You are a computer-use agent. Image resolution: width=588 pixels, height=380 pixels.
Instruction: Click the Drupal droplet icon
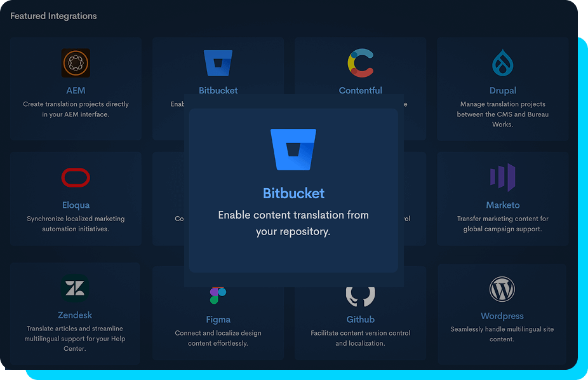(502, 63)
